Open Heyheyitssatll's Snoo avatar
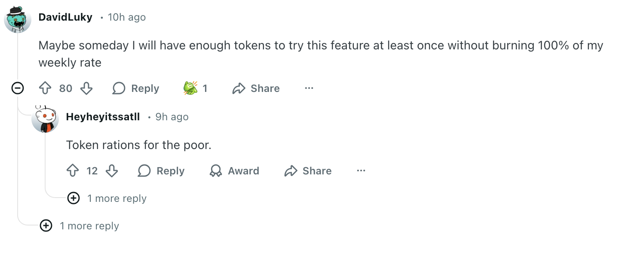This screenshot has height=256, width=644. coord(45,119)
